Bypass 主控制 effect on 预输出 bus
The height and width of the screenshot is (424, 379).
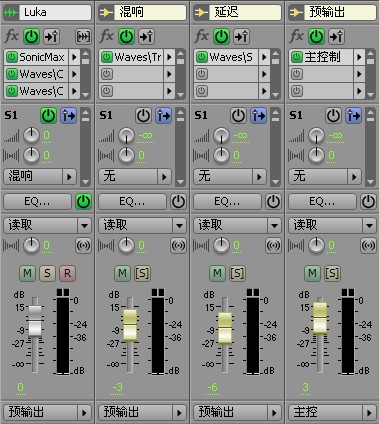[297, 57]
